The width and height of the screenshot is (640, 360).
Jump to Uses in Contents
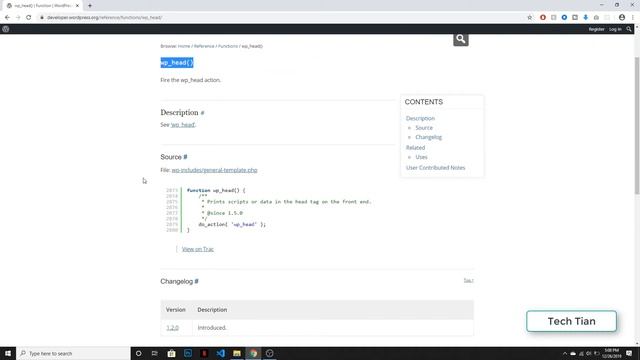[421, 157]
